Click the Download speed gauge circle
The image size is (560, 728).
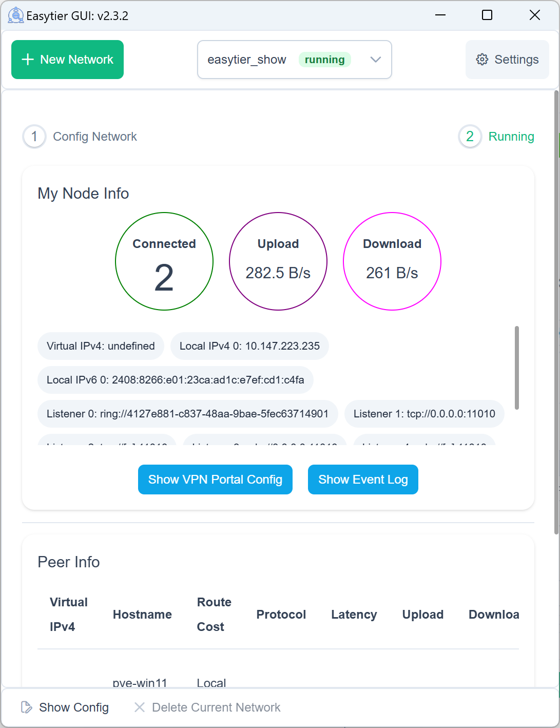coord(392,261)
